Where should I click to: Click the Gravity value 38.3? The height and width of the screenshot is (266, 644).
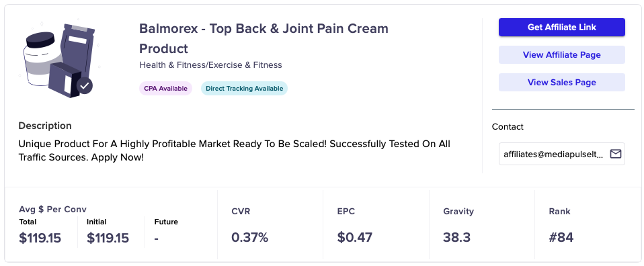456,237
